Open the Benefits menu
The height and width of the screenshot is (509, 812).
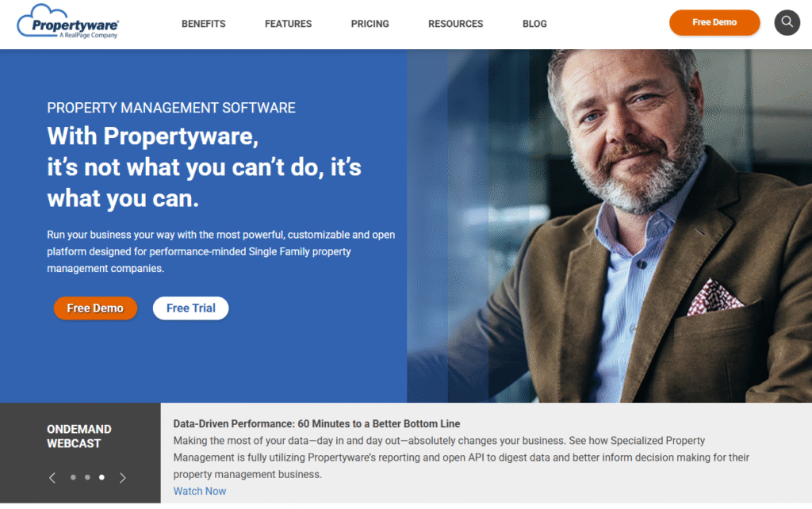[204, 24]
